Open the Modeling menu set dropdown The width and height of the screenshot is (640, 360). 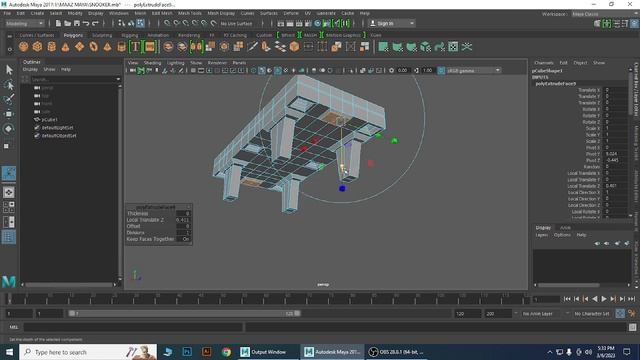(24, 24)
